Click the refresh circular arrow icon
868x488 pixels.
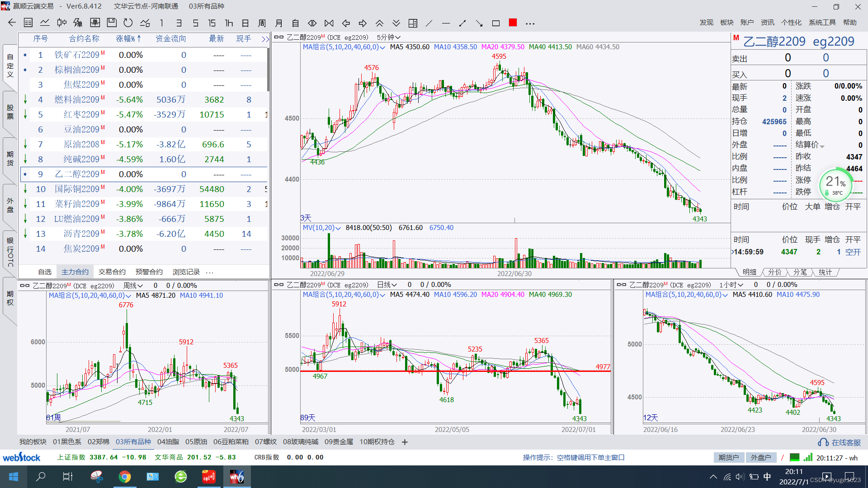click(128, 23)
